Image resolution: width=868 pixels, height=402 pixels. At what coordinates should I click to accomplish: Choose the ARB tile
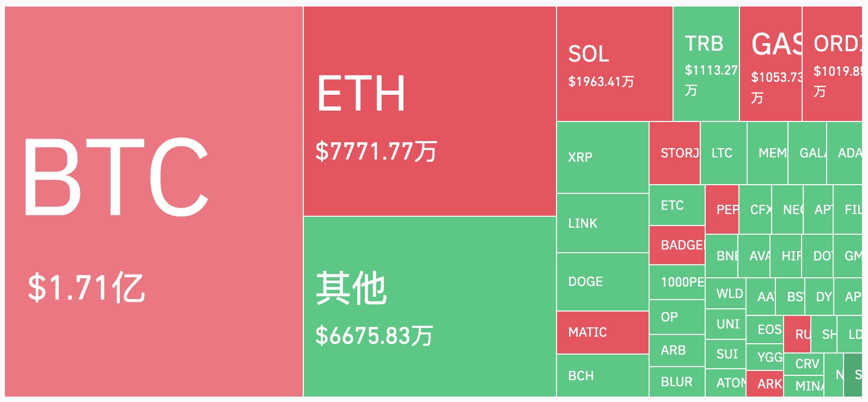(x=676, y=350)
